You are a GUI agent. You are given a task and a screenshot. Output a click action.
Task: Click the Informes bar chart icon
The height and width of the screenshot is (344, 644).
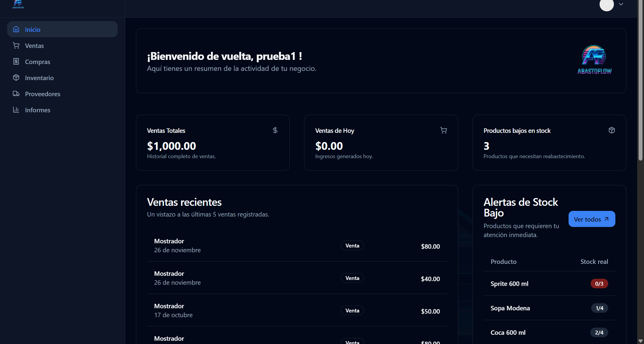(16, 110)
